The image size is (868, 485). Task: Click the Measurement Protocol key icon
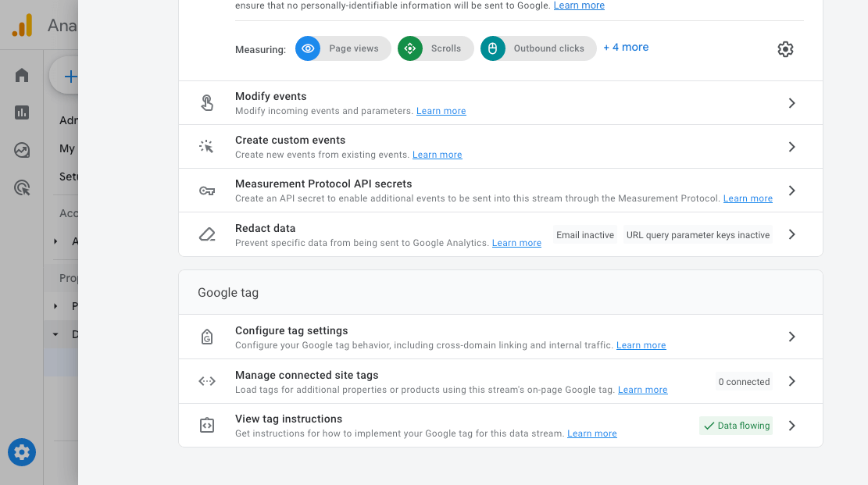pos(207,191)
